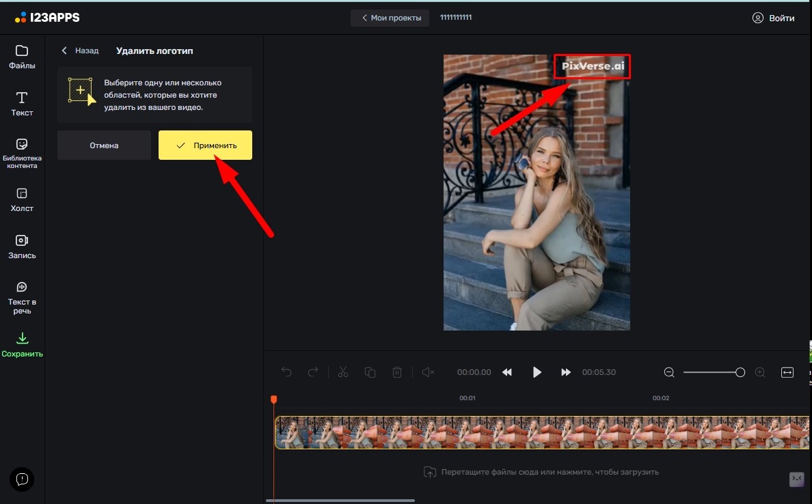Toggle mute for the video track

[x=427, y=372]
